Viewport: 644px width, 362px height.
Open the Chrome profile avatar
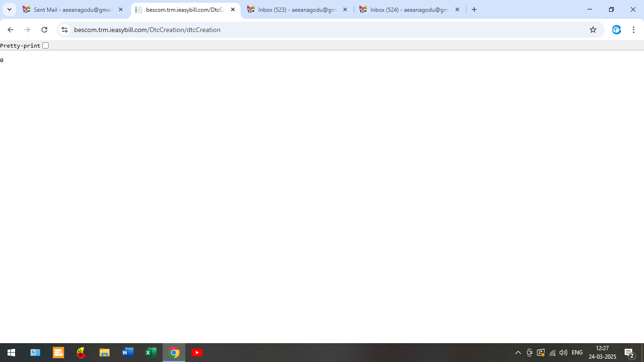617,30
